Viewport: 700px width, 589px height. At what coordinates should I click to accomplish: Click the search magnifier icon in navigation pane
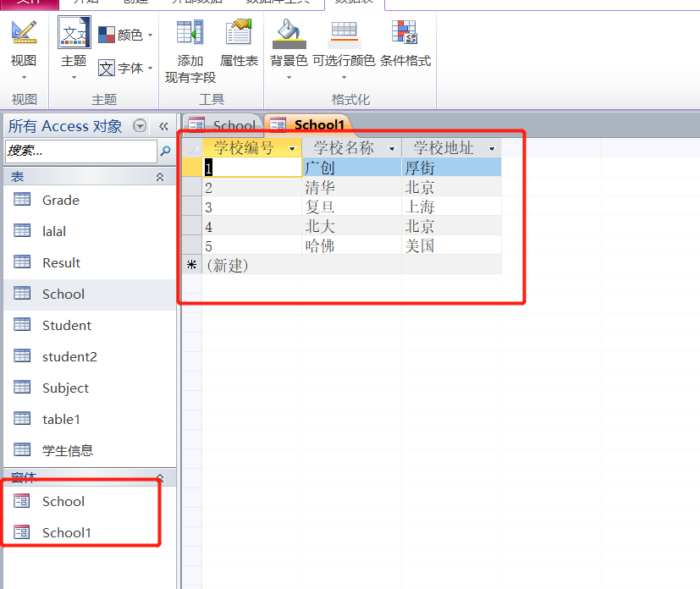(x=166, y=151)
